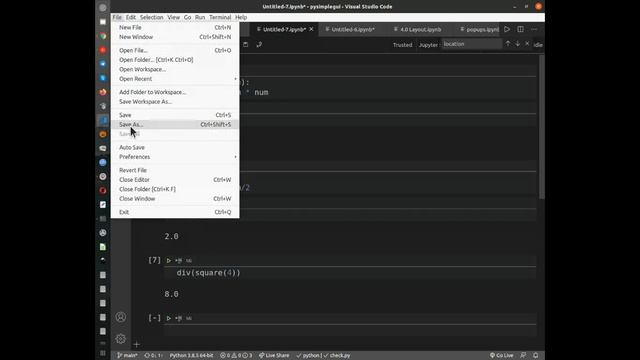Choose Save Workspace As... entry

[x=175, y=102]
